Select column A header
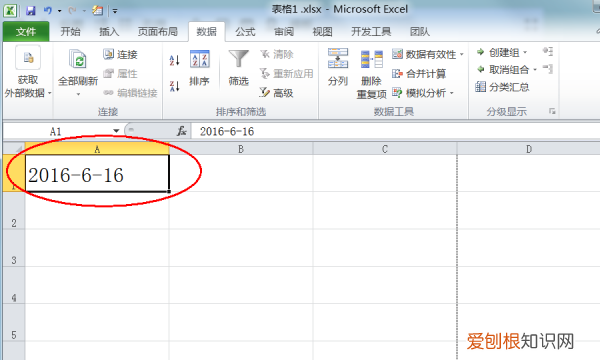The height and width of the screenshot is (360, 600). [97, 149]
